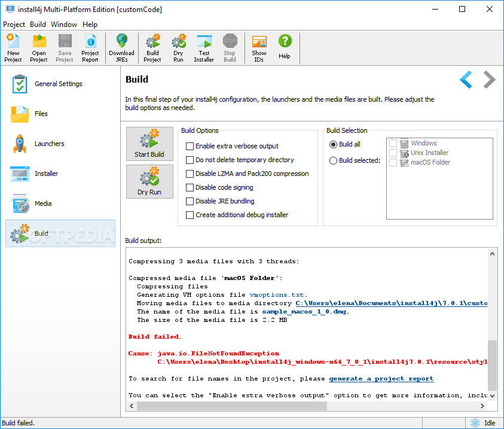Open the Build menu
This screenshot has width=504, height=429.
[x=38, y=25]
